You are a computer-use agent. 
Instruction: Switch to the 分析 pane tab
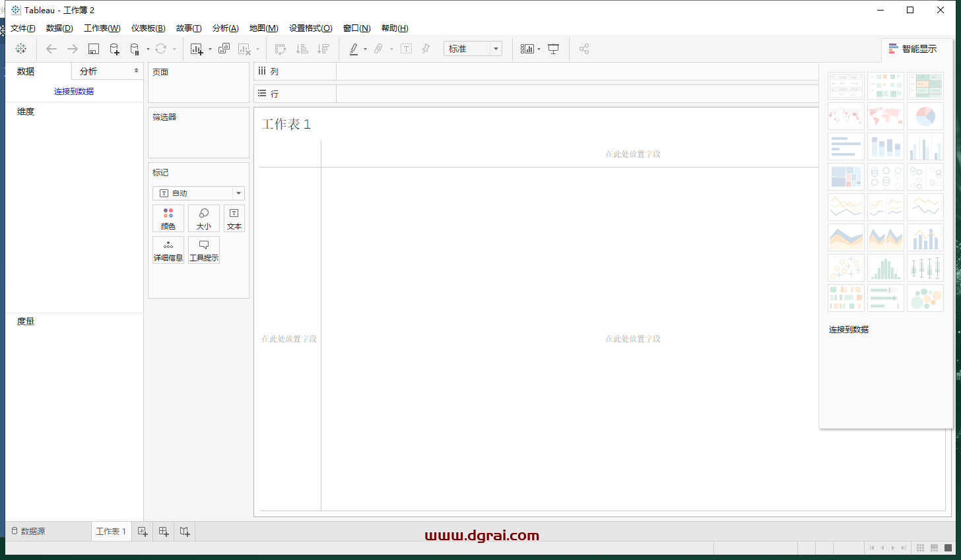click(x=88, y=71)
